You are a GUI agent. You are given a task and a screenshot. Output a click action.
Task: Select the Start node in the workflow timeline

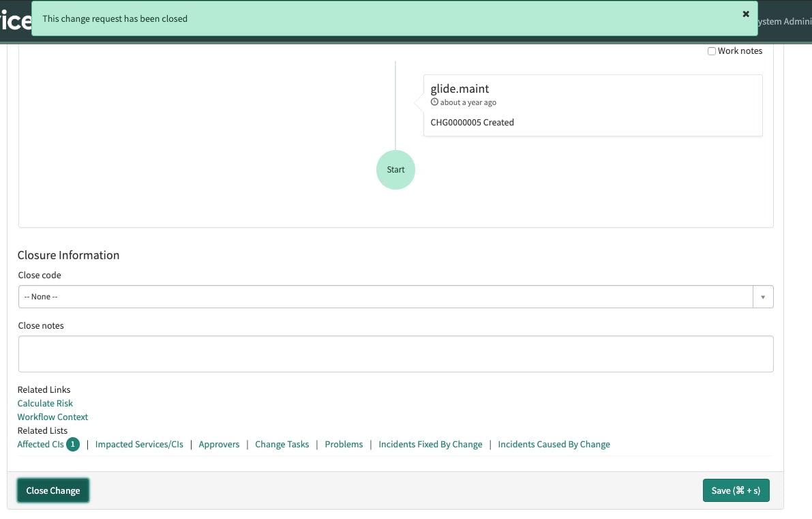tap(395, 169)
